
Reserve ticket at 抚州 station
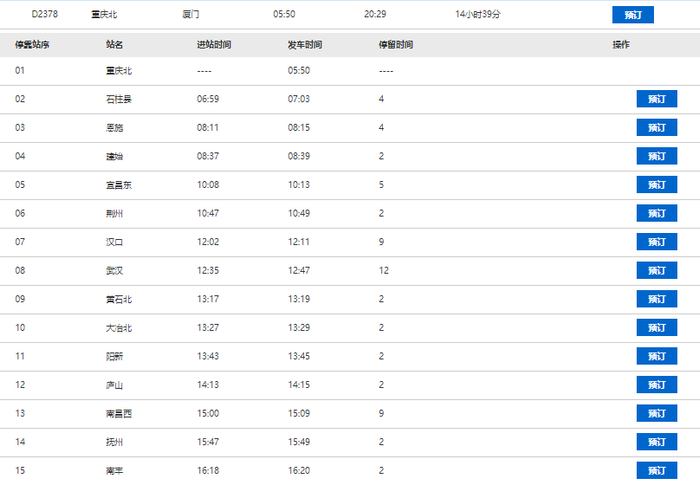click(656, 442)
